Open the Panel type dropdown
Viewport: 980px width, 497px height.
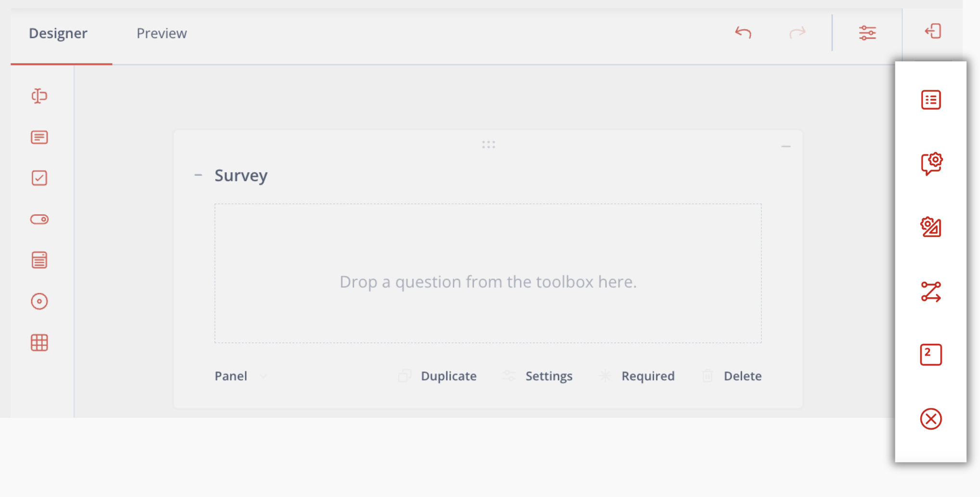point(240,376)
